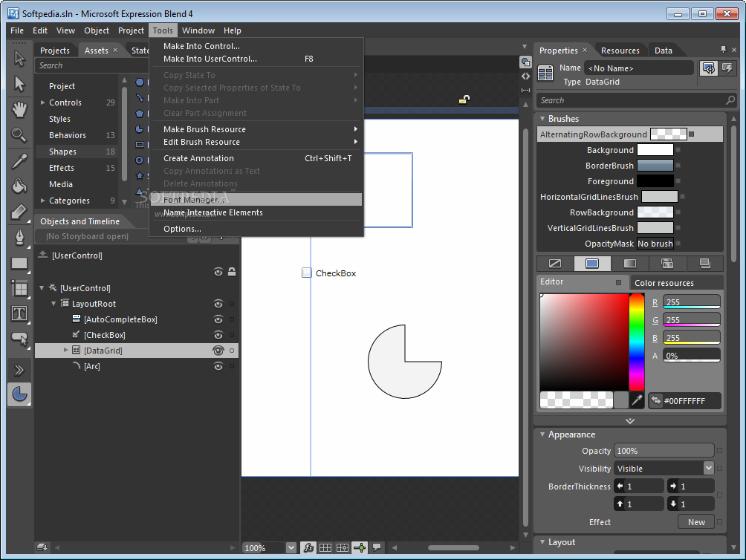Collapse the Brushes section

542,118
